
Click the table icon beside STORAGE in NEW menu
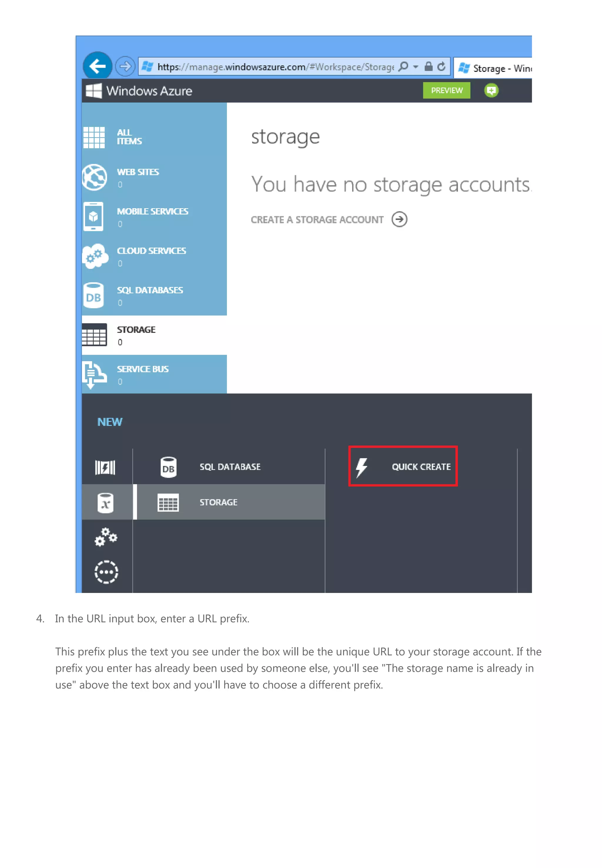point(168,503)
